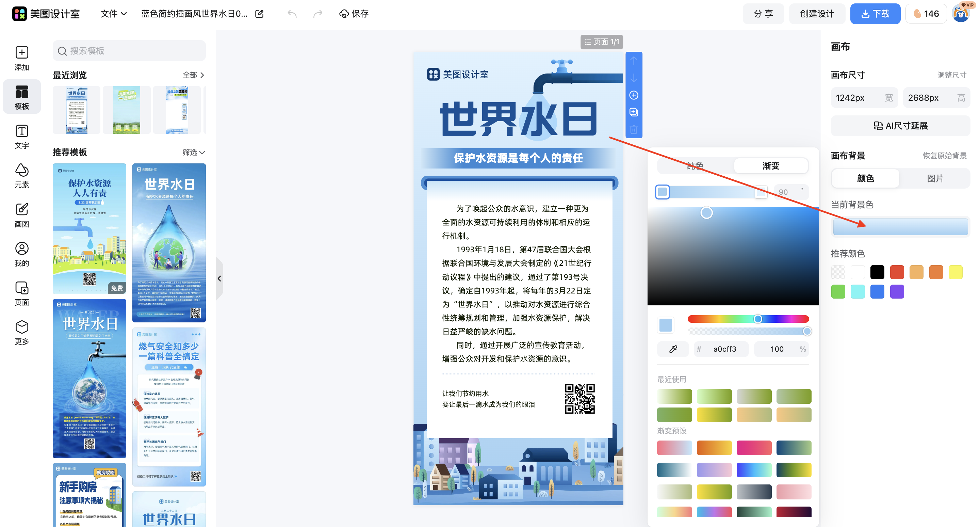Click the 添加 add button in sidebar

22,58
